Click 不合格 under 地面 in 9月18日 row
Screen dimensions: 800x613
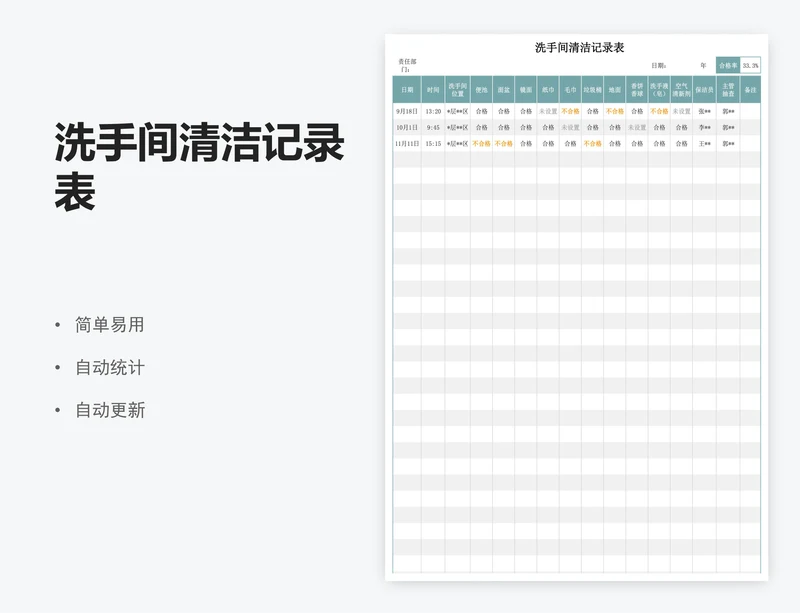615,111
